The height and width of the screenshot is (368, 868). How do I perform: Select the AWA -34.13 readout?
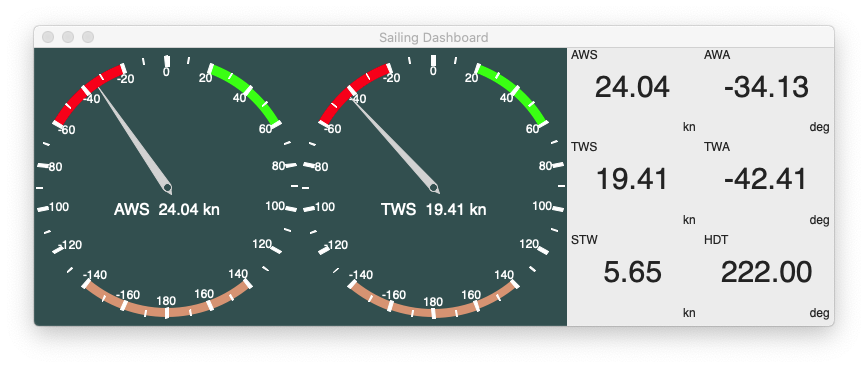tap(766, 87)
